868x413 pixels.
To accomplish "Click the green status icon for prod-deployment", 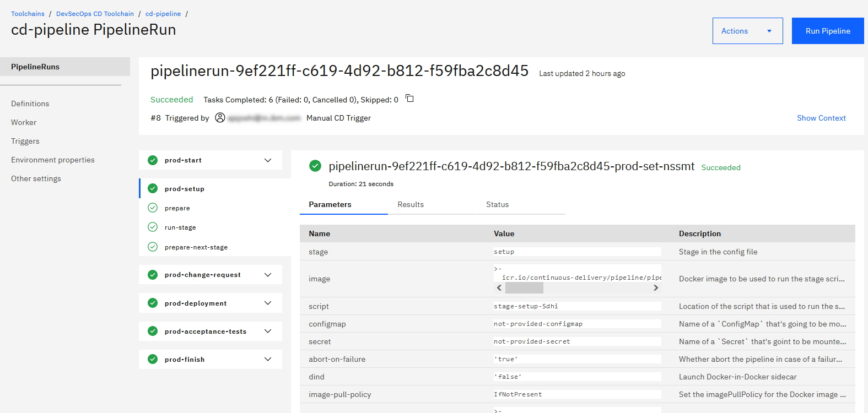I will click(153, 303).
